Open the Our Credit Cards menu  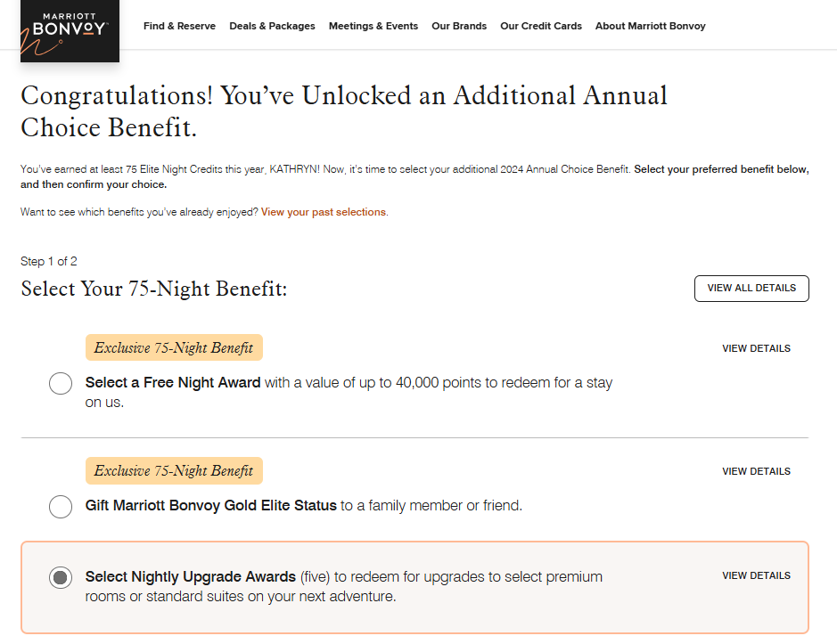click(x=540, y=26)
